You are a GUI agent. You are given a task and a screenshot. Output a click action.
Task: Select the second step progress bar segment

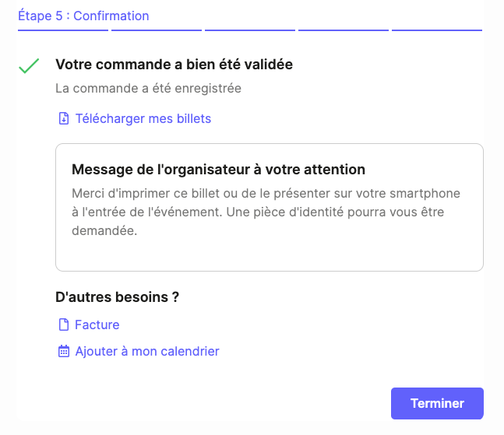tap(157, 30)
